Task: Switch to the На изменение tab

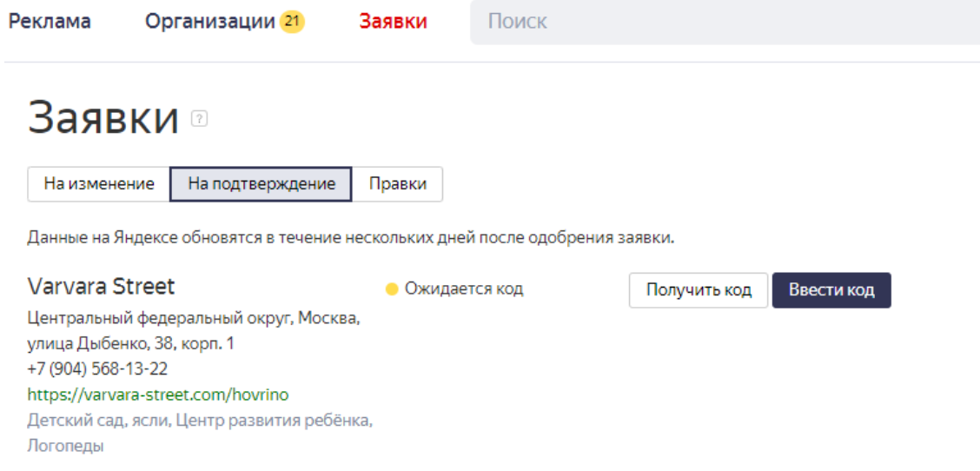Action: (99, 184)
